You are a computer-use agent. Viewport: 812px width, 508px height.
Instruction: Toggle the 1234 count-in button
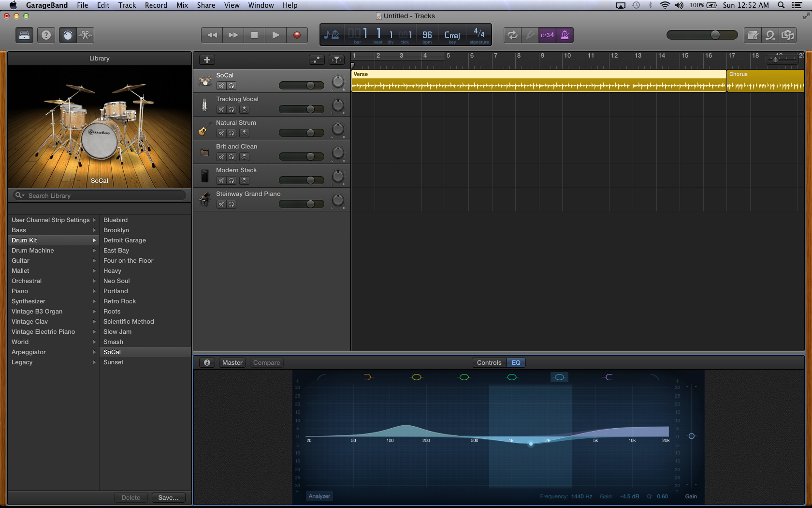click(547, 35)
